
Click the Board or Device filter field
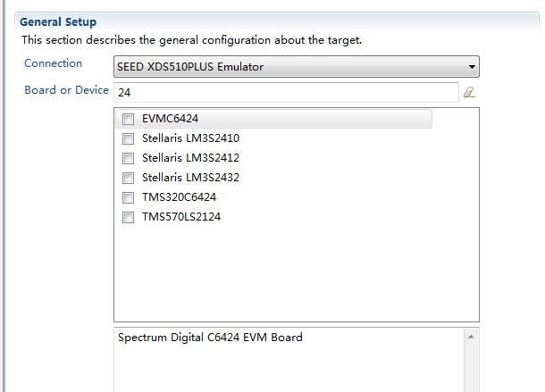pos(286,92)
